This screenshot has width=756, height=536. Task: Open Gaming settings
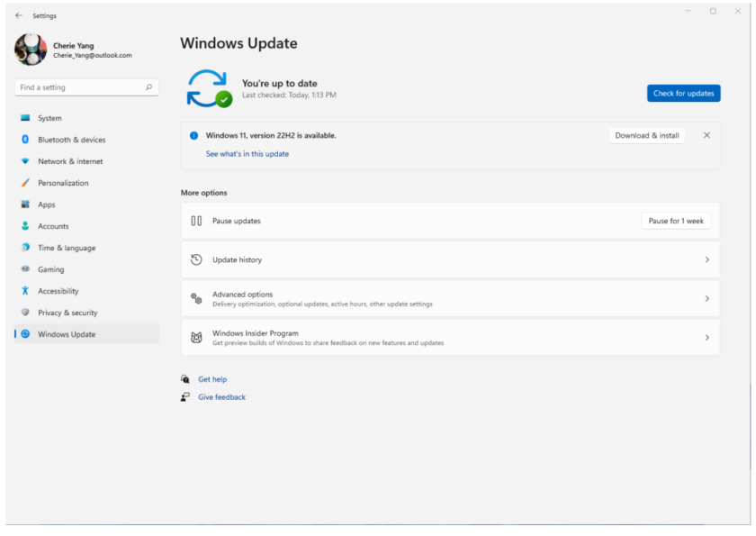coord(86,269)
